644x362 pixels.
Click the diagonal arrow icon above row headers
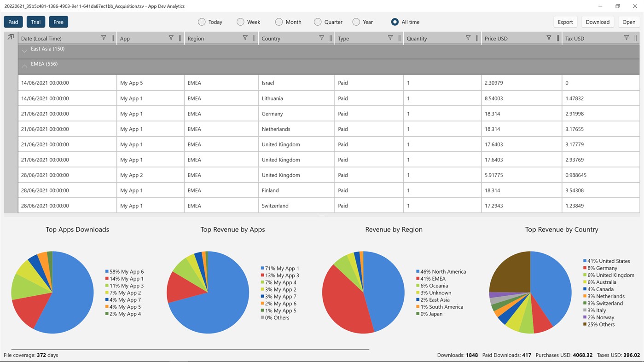pos(10,36)
